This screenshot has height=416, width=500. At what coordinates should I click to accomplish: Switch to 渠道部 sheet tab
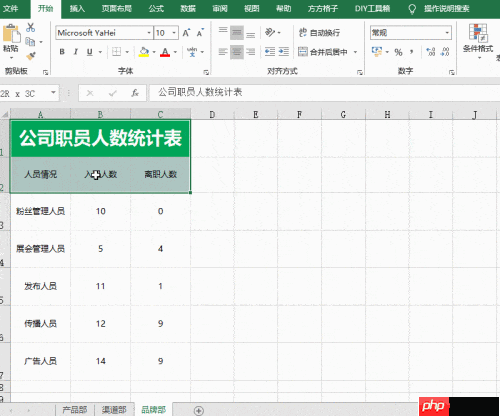click(x=114, y=410)
